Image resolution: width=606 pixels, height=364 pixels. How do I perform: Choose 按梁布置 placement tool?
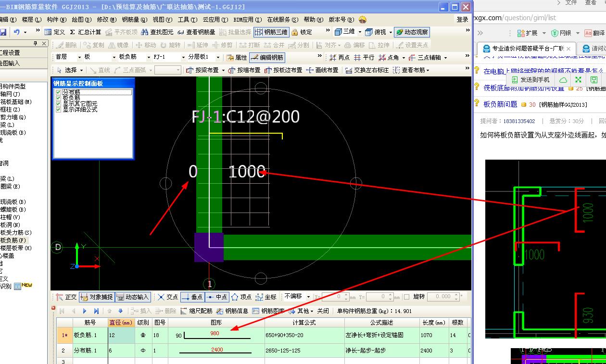coord(202,70)
